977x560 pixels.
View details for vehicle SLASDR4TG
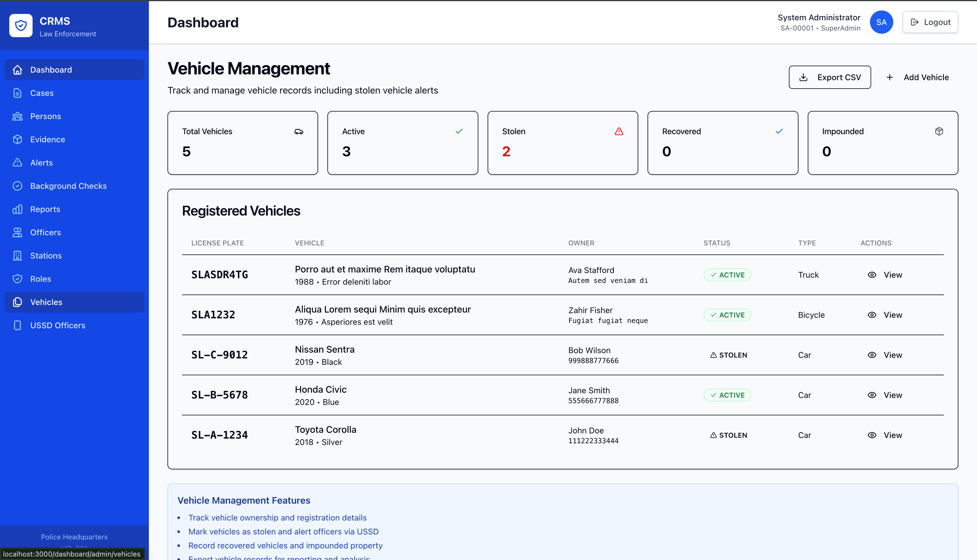pyautogui.click(x=885, y=275)
